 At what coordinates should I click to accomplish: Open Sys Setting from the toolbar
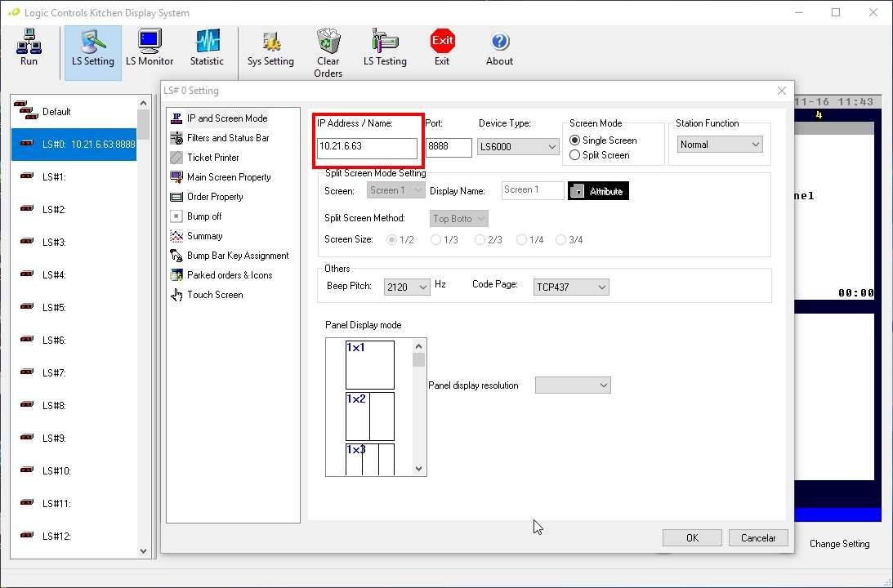tap(270, 48)
